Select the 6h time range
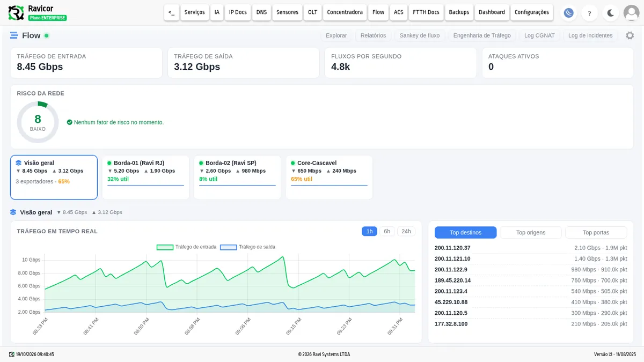 (x=387, y=232)
